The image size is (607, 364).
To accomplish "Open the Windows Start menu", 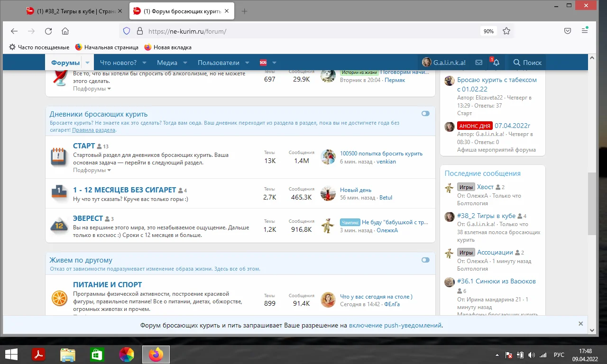I will [x=11, y=354].
